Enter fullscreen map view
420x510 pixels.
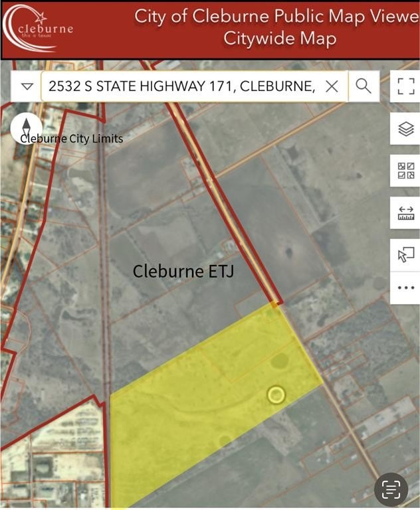pos(405,86)
